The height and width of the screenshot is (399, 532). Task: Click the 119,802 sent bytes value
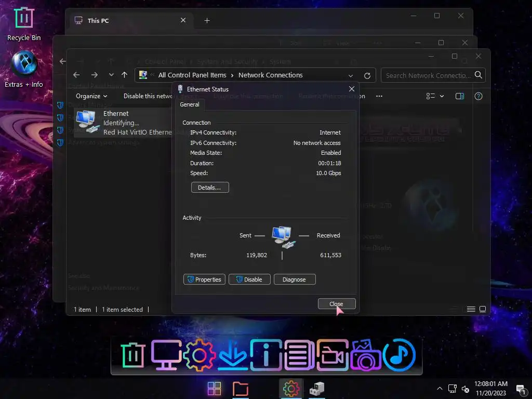tap(257, 255)
